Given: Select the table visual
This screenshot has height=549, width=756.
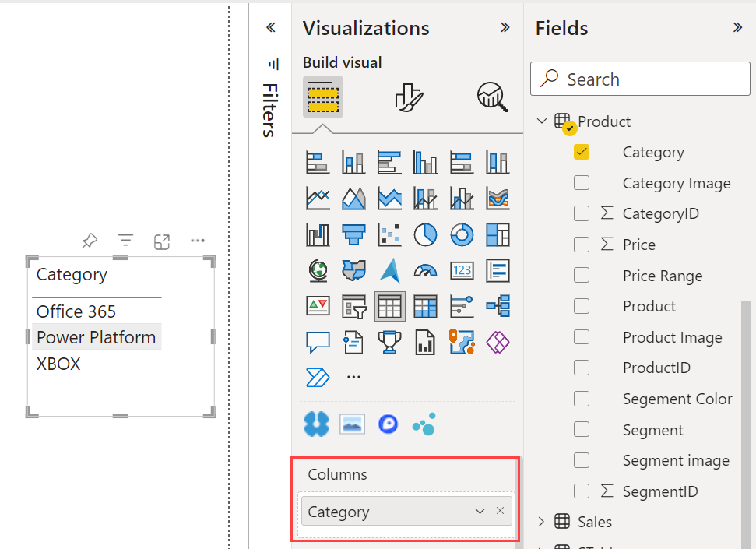Looking at the screenshot, I should [x=389, y=306].
